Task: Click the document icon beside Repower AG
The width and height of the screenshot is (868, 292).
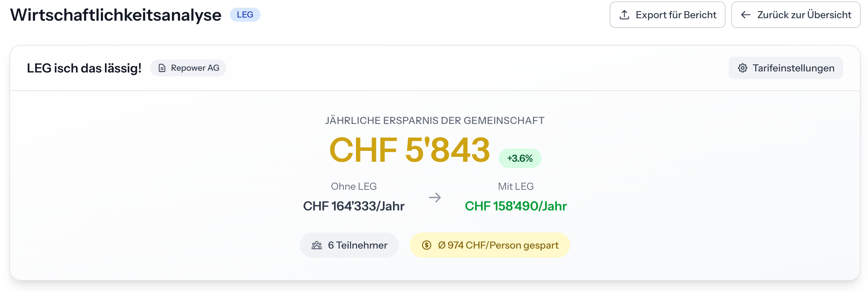Action: (x=162, y=68)
